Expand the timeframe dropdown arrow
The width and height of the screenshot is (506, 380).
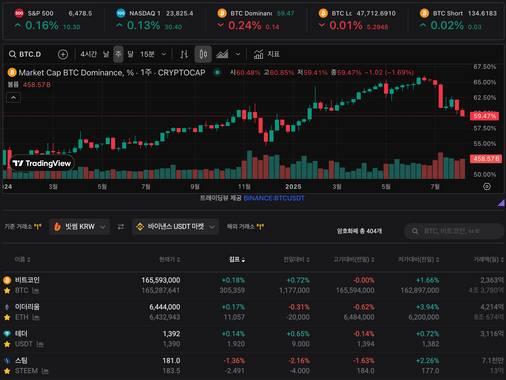tap(164, 54)
